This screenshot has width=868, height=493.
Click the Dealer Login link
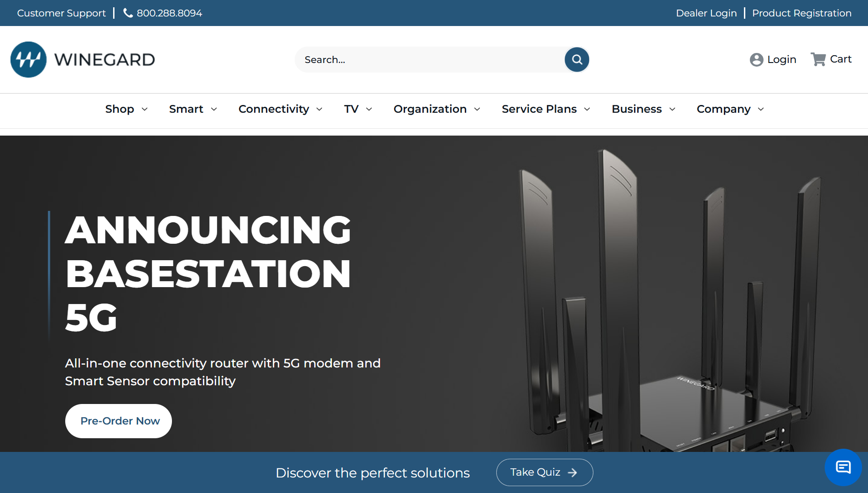coord(706,13)
